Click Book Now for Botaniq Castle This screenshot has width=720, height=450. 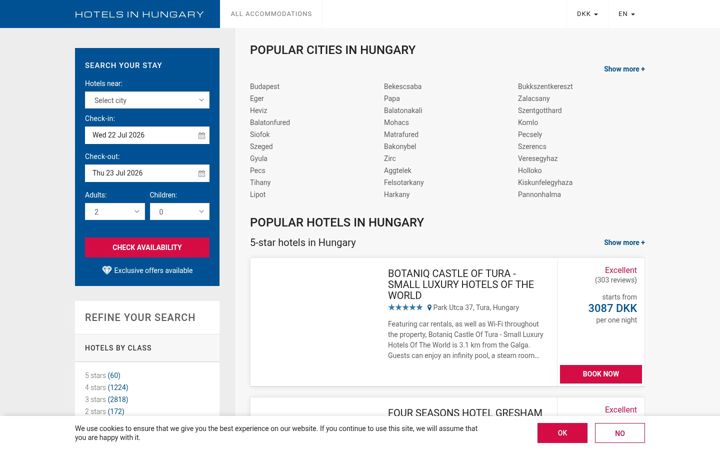pos(601,374)
